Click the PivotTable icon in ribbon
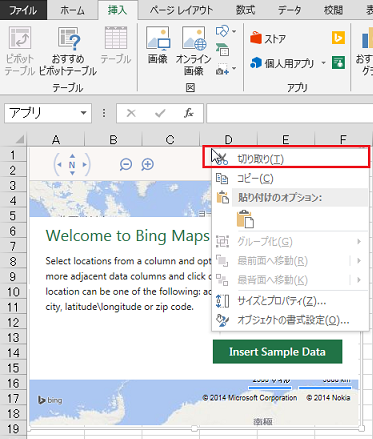Viewport: 373px width, 439px height. [x=20, y=50]
